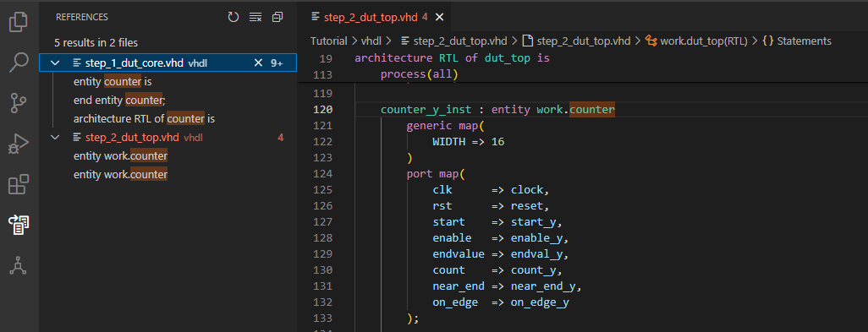The height and width of the screenshot is (332, 868).
Task: Open reference 'entity counter is'
Action: point(113,82)
